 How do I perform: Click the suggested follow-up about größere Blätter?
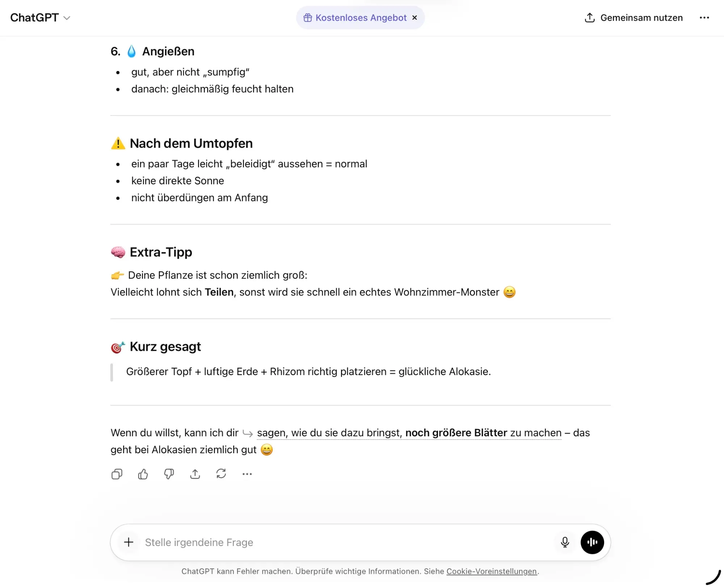tap(409, 433)
